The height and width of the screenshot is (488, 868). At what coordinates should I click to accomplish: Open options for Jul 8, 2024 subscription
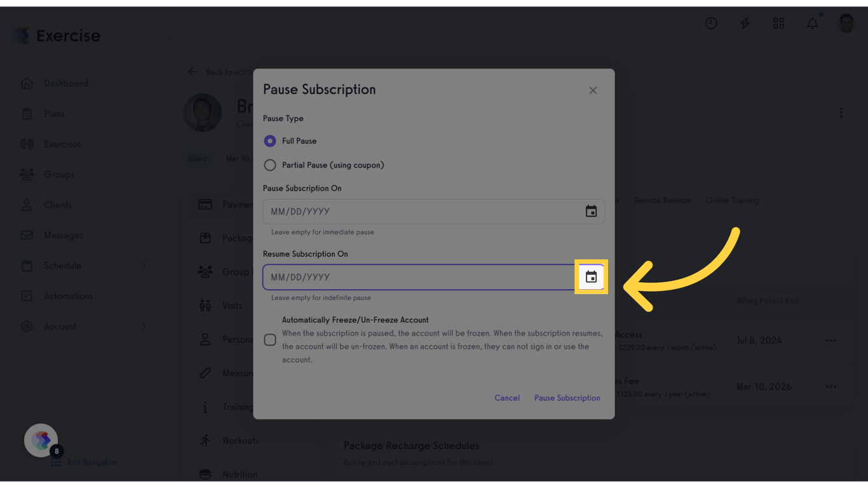[x=831, y=341]
